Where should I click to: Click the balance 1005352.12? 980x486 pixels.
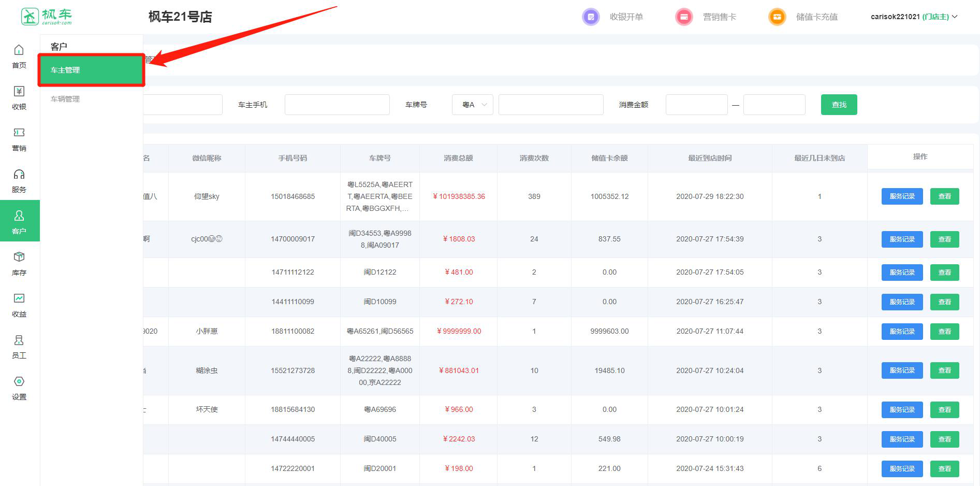609,196
